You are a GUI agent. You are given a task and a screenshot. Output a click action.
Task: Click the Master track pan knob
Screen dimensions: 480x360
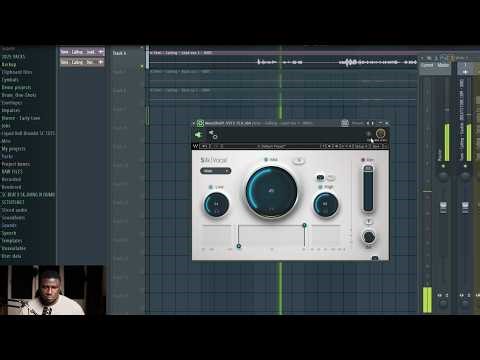coord(443,176)
